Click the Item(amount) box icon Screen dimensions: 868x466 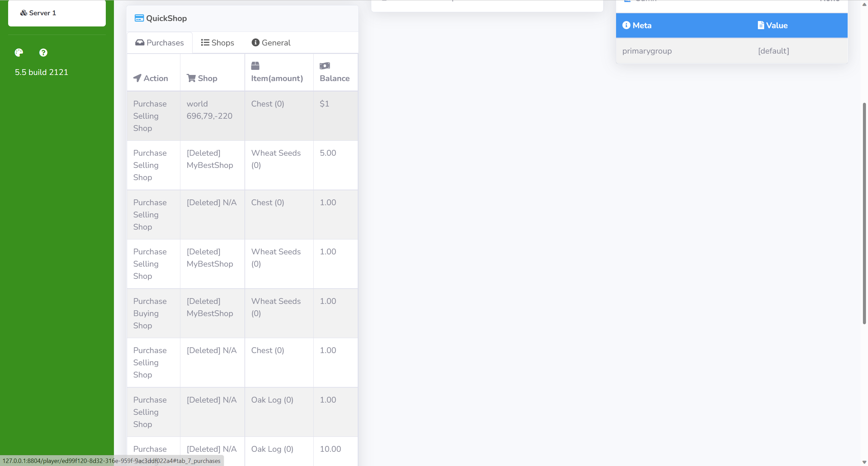(x=255, y=66)
